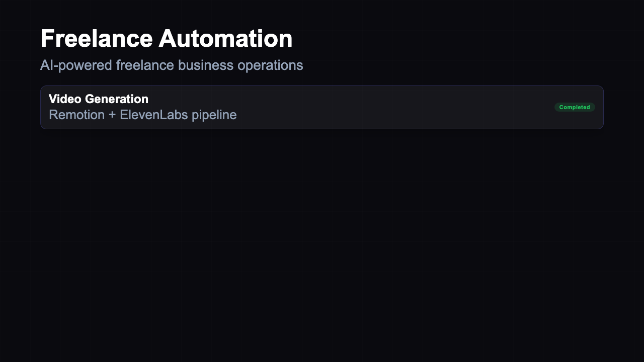This screenshot has width=644, height=362.
Task: Toggle the Completed status indicator
Action: click(574, 107)
